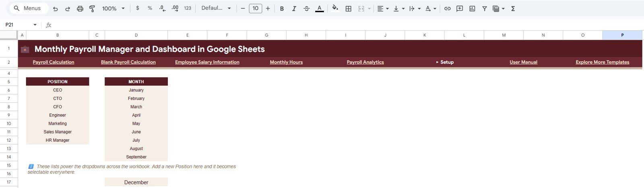Viewport: 644px width, 188px height.
Task: Select the CFO cell
Action: (x=58, y=107)
